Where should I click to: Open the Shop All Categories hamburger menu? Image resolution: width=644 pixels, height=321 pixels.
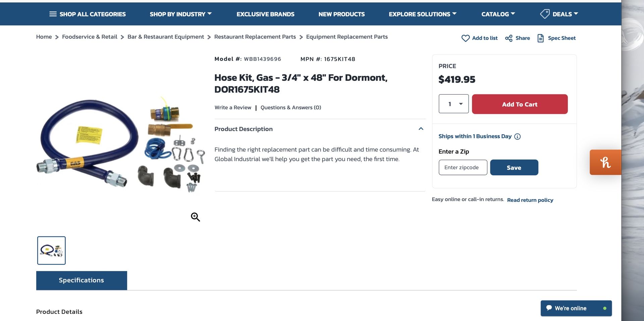pyautogui.click(x=53, y=14)
